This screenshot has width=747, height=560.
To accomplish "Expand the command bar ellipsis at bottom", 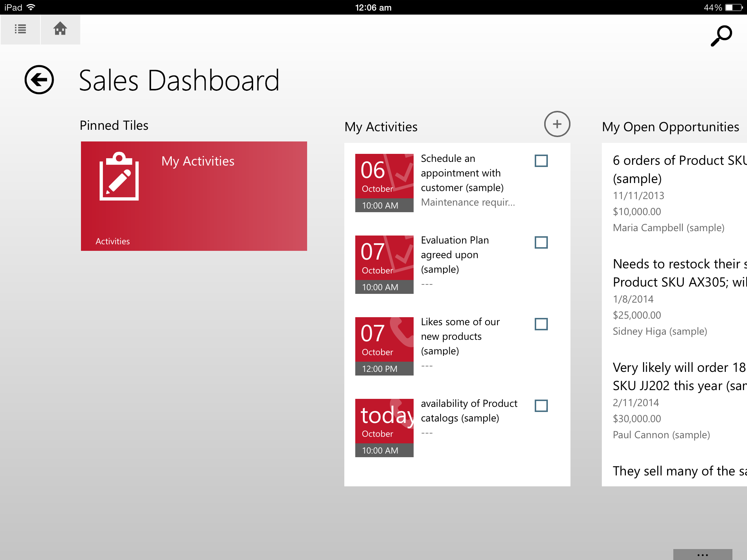I will pos(702,555).
